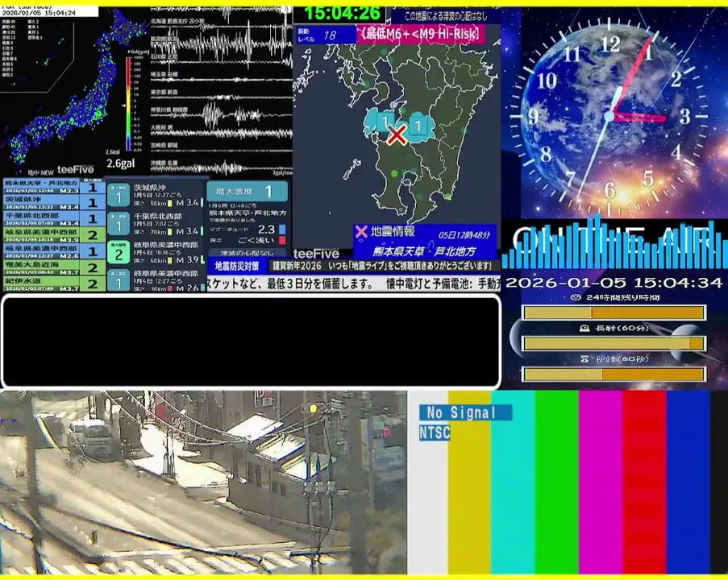Click the 最大震度 1 banner

(x=247, y=191)
